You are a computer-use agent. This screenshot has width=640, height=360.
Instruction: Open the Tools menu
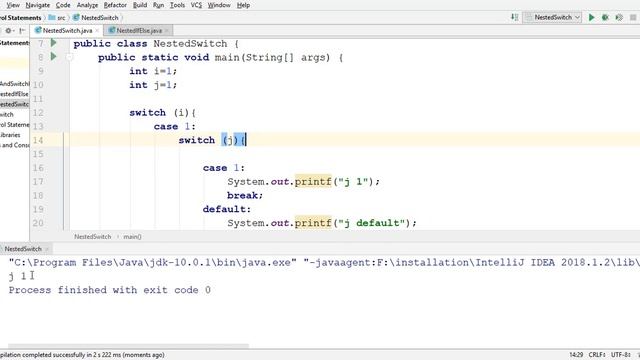pos(177,5)
